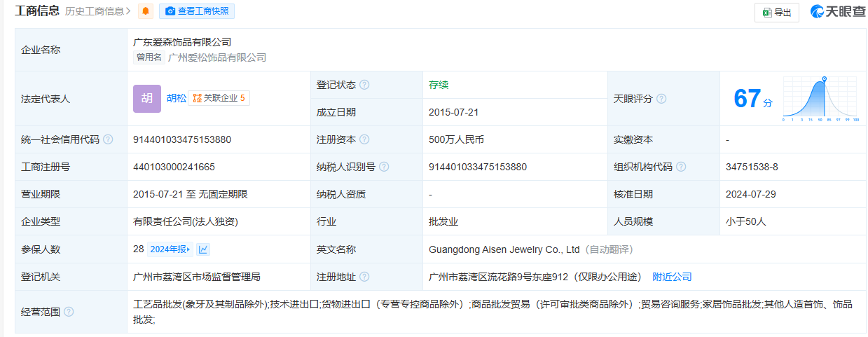The width and height of the screenshot is (868, 337).
Task: Click help icon beside 注册地址
Action: (x=364, y=277)
